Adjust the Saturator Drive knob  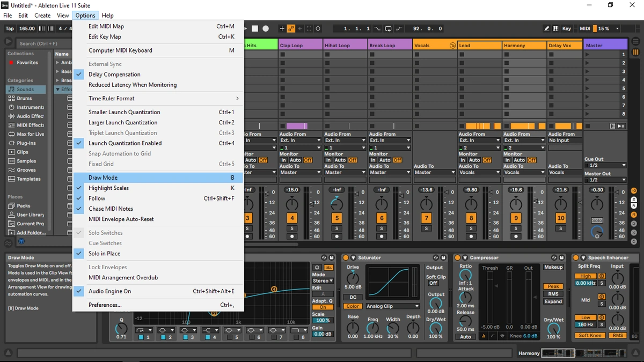coord(353,278)
